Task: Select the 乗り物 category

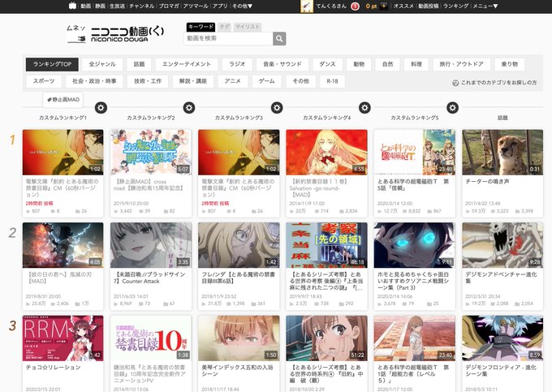Action: [x=510, y=64]
